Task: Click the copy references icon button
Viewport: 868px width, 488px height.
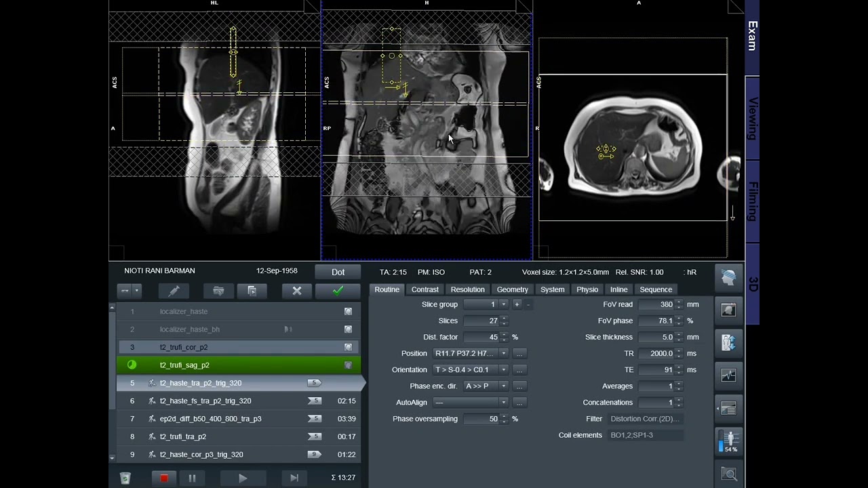Action: pyautogui.click(x=252, y=291)
